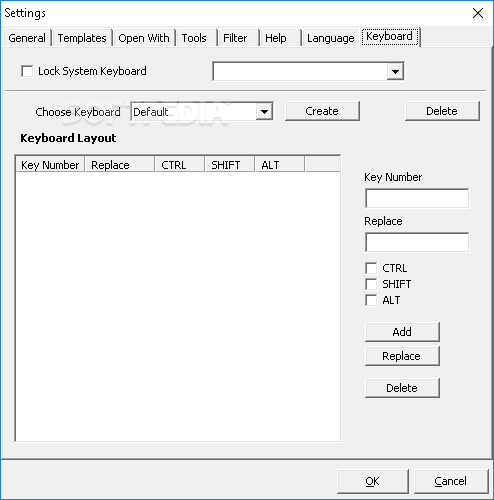Select the Open With tab
This screenshot has height=500, width=494.
[144, 38]
